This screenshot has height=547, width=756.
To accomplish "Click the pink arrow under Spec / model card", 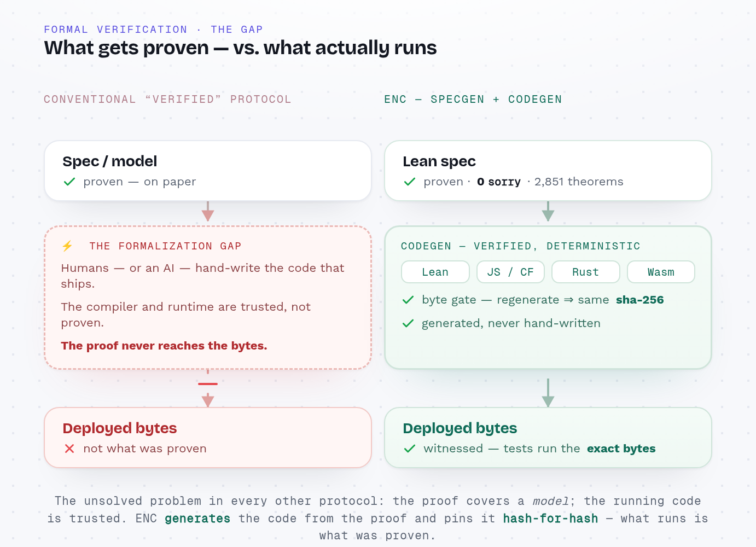I will [x=208, y=211].
